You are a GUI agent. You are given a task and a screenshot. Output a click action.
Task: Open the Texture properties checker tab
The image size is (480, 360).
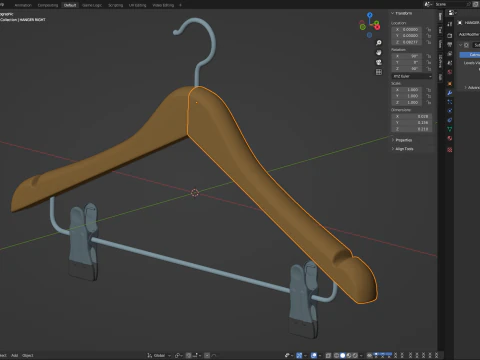pos(450,150)
